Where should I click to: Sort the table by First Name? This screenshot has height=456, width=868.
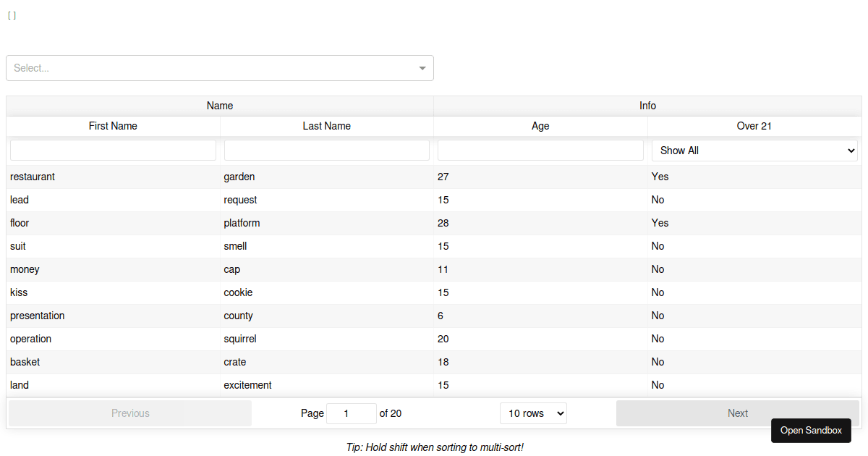[113, 125]
